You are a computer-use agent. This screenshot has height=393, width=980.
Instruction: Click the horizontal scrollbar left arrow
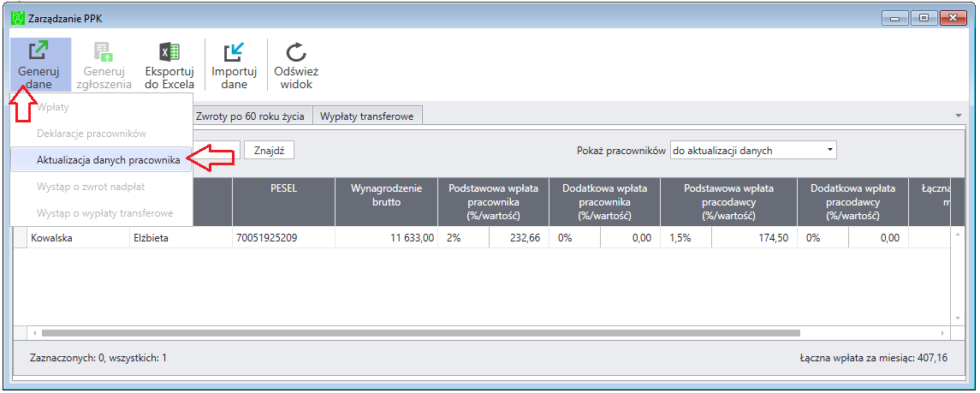[34, 333]
